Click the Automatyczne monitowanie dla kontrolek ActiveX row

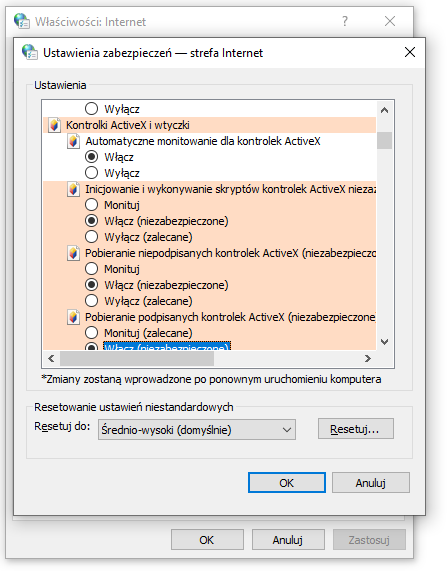[203, 141]
